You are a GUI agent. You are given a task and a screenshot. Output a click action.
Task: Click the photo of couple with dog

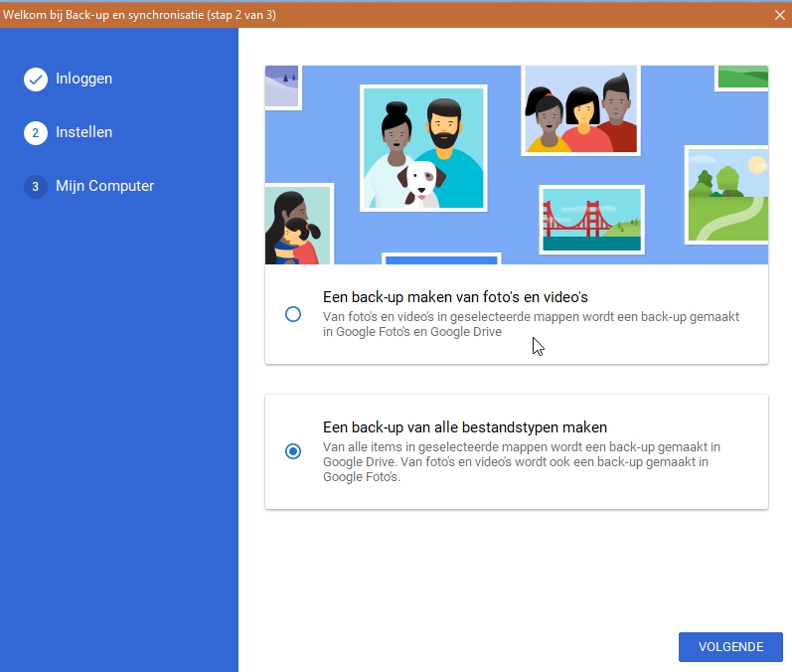click(422, 148)
